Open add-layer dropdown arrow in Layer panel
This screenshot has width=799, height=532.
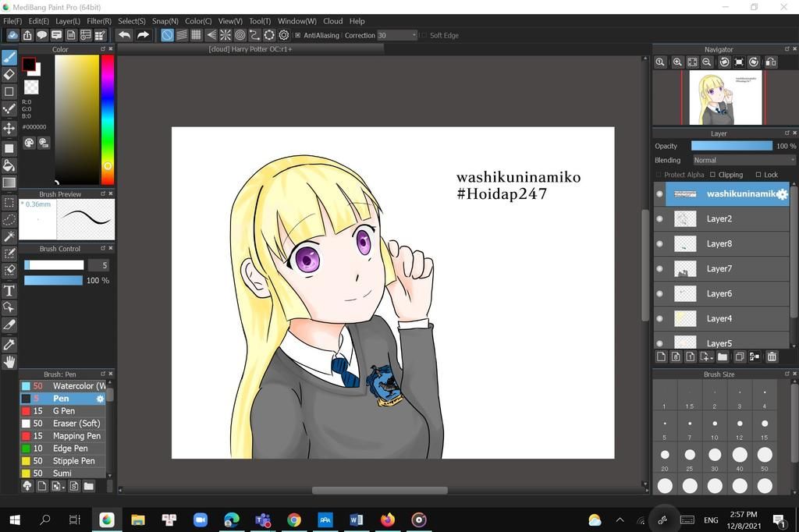coord(712,358)
